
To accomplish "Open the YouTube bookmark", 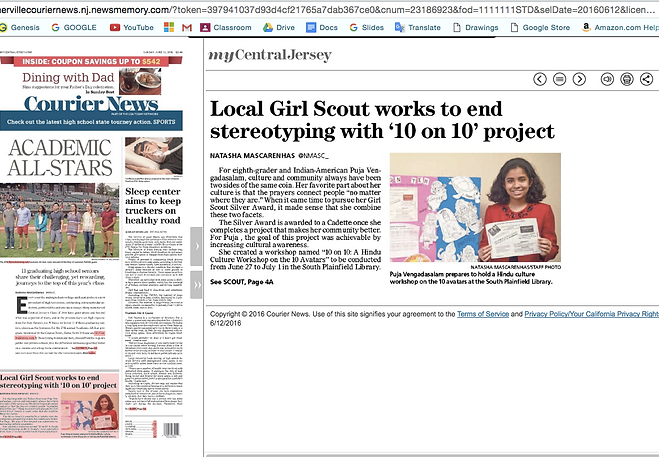I will tap(132, 27).
